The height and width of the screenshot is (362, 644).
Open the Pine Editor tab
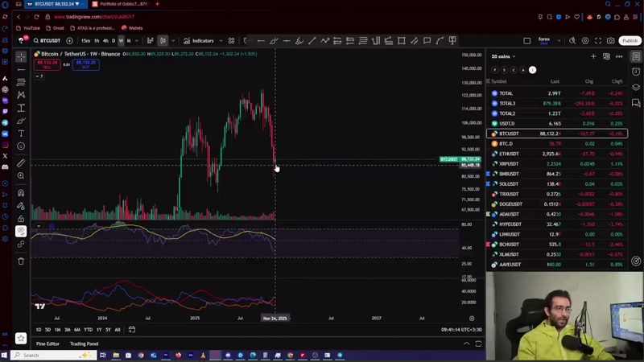pos(47,343)
